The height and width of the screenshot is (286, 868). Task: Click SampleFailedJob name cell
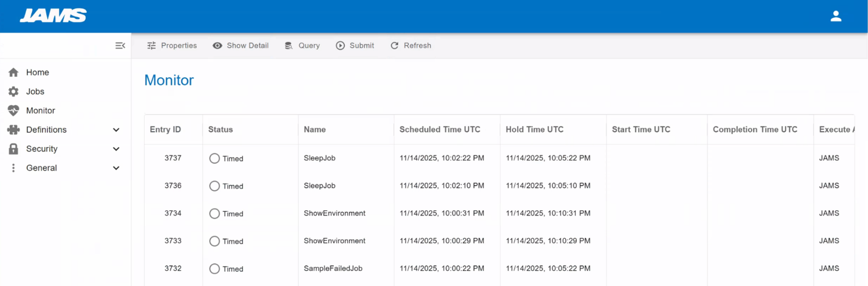(333, 268)
